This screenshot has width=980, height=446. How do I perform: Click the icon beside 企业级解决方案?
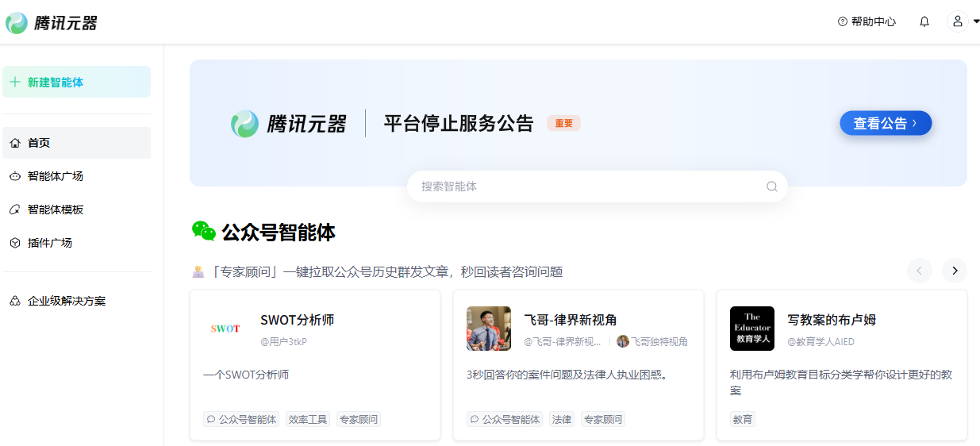pyautogui.click(x=15, y=301)
